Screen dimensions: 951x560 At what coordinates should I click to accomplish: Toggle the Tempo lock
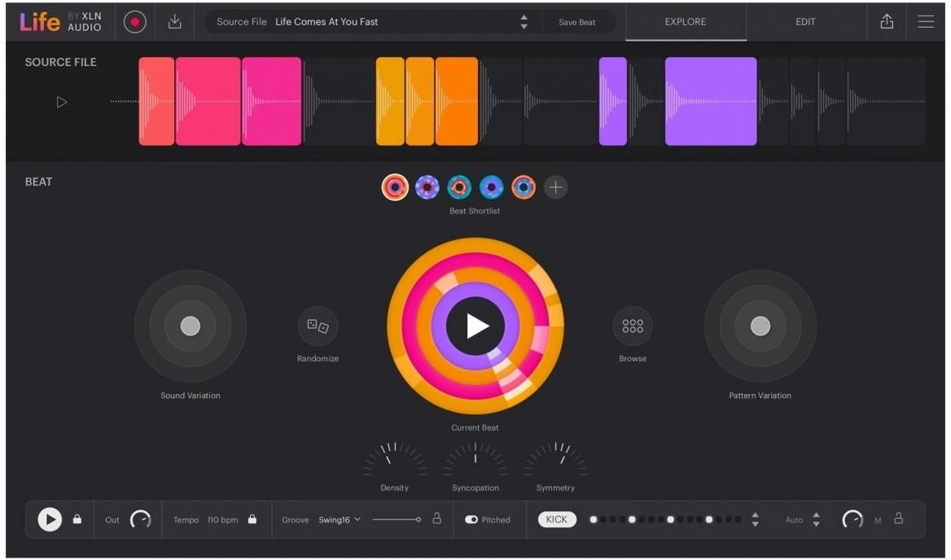coord(252,519)
